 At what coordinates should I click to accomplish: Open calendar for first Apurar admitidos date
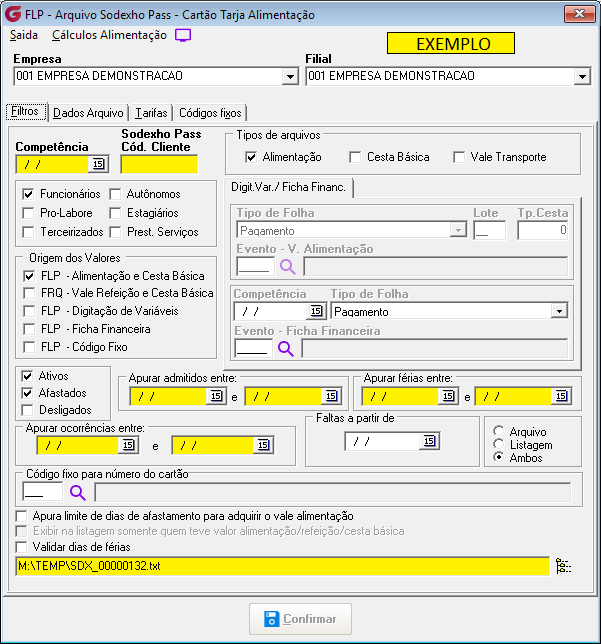(x=216, y=396)
